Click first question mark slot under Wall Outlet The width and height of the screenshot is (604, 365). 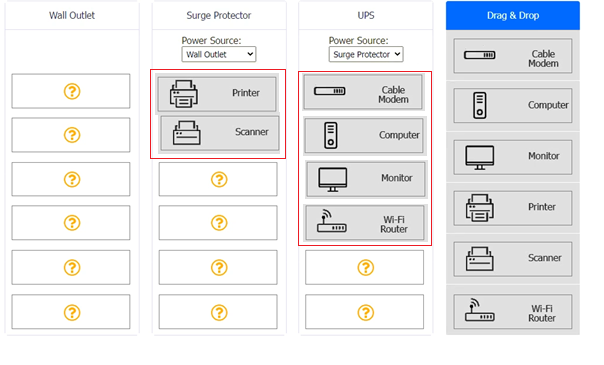point(71,91)
